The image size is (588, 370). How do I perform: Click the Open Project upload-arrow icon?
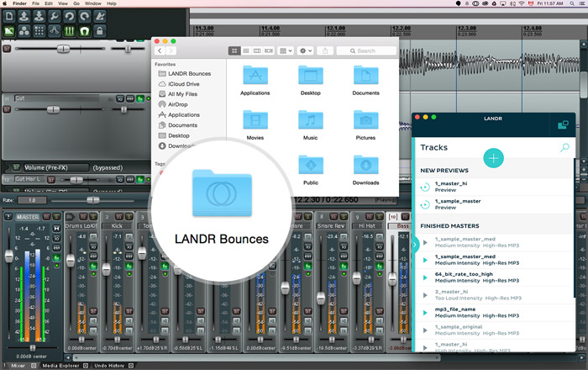pos(24,16)
